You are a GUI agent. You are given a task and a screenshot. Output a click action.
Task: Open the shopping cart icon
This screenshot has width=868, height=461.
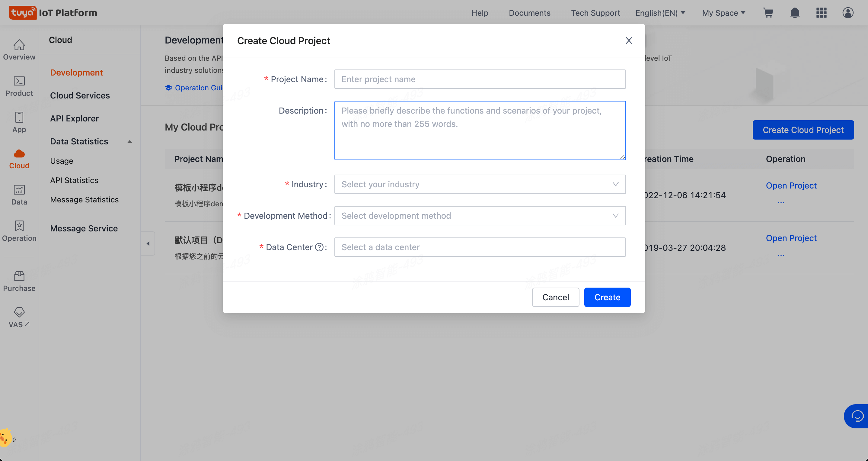(768, 13)
